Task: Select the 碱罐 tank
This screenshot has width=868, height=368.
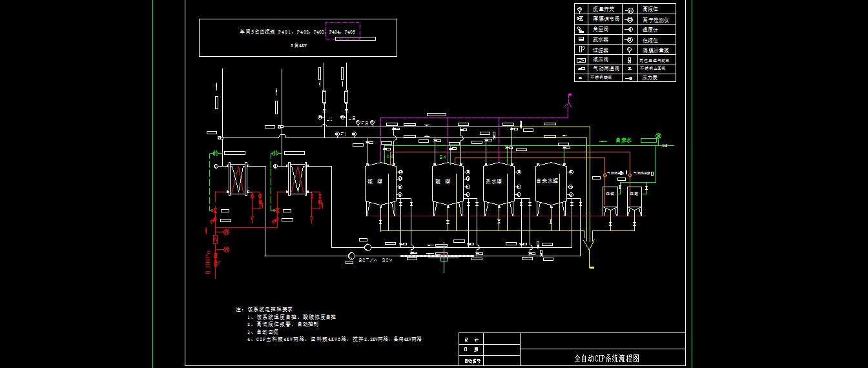Action: [x=381, y=189]
